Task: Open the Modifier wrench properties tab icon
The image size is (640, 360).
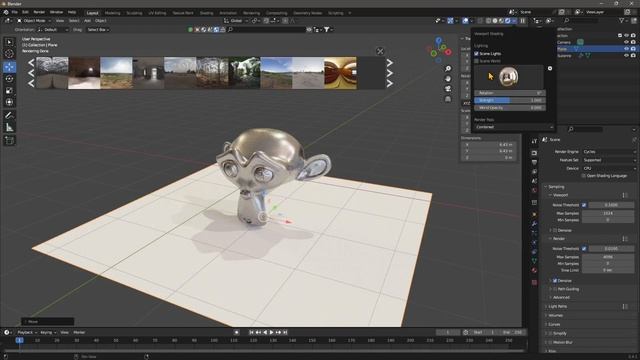Action: point(534,224)
